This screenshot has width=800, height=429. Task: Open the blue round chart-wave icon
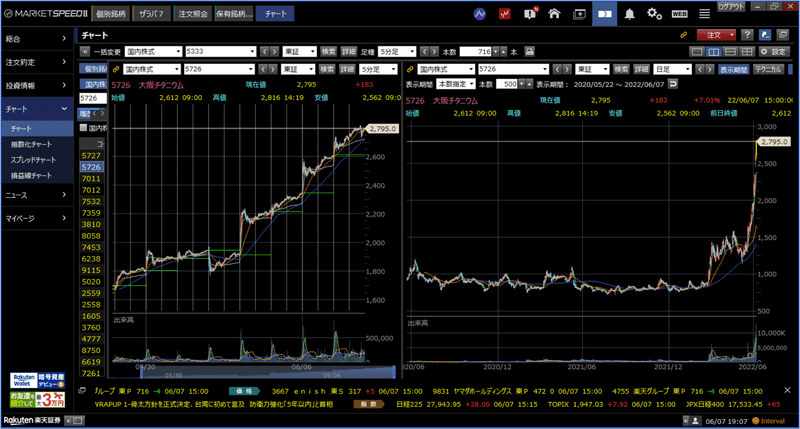[480, 14]
